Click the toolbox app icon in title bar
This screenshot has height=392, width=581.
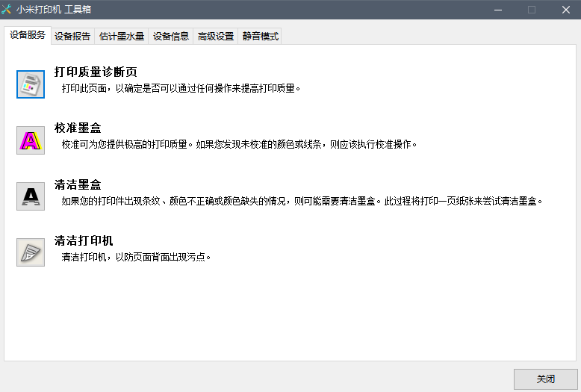pyautogui.click(x=6, y=9)
